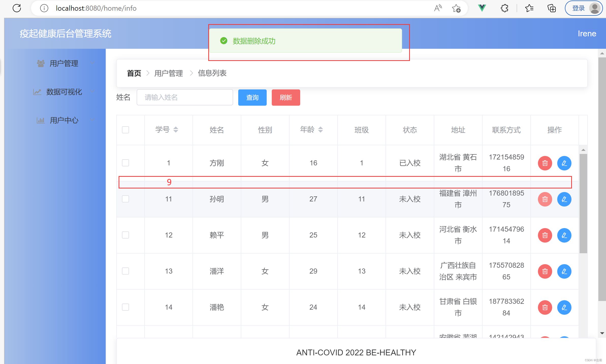606x364 pixels.
Task: Edit 孙明's row using the pencil icon
Action: pos(564,199)
